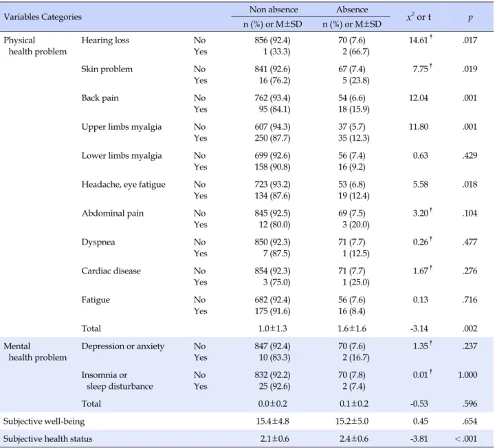Screen dimensions: 497x448
Task: Click the value '699 (92.6)'
Action: (272, 155)
